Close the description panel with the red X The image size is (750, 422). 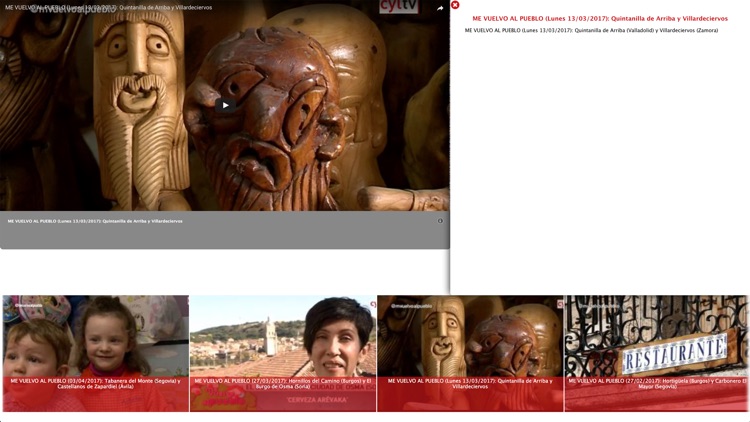(x=455, y=5)
